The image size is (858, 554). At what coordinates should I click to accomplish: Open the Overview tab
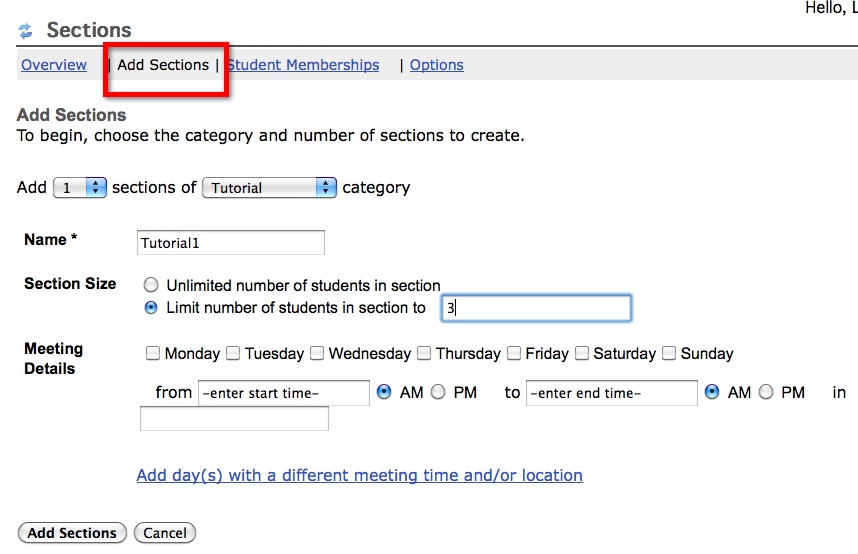(x=54, y=65)
